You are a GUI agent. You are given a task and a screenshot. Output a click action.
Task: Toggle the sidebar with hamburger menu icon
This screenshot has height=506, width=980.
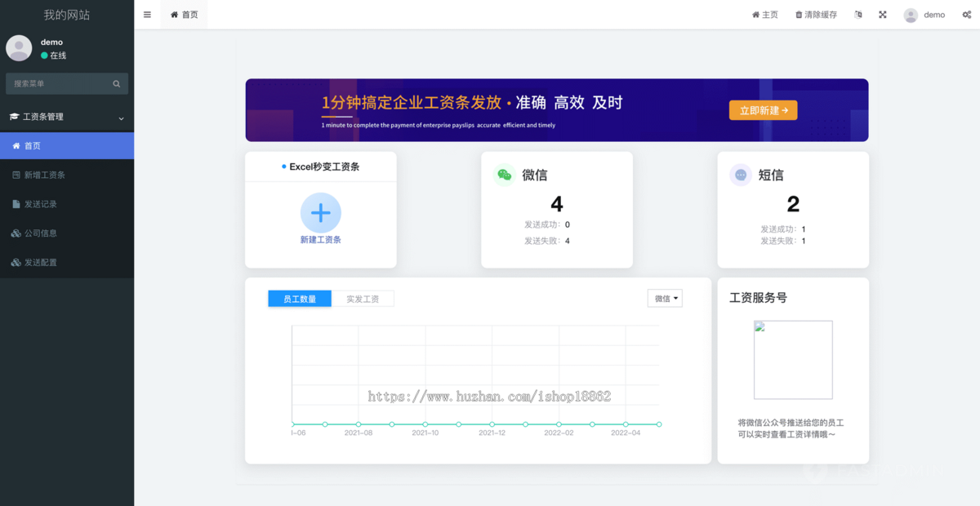(147, 14)
